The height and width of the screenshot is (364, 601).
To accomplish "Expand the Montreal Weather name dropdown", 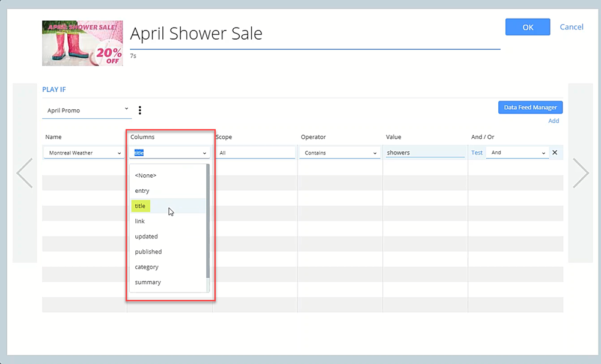I will coord(84,153).
